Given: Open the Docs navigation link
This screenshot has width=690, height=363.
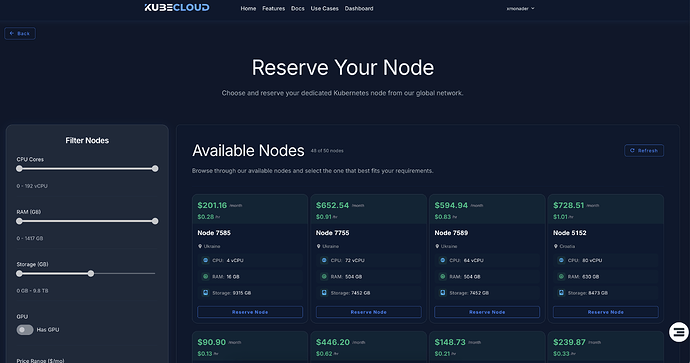Looking at the screenshot, I should click(x=297, y=8).
